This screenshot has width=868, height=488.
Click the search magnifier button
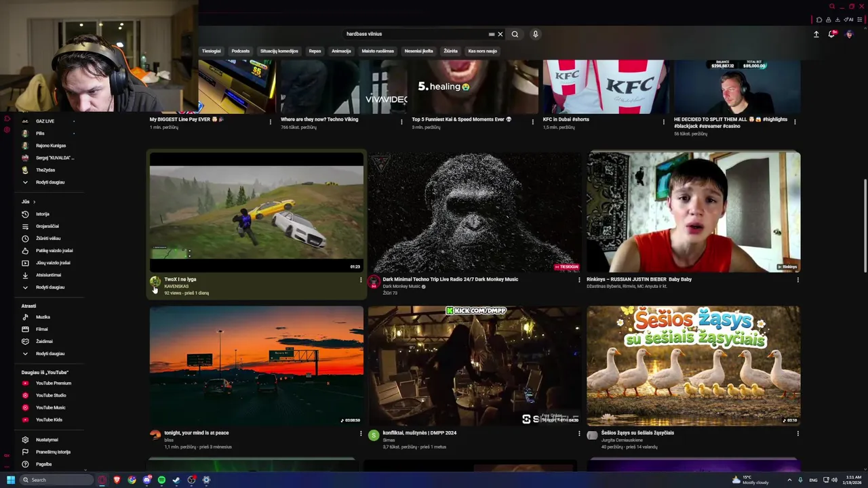[515, 34]
